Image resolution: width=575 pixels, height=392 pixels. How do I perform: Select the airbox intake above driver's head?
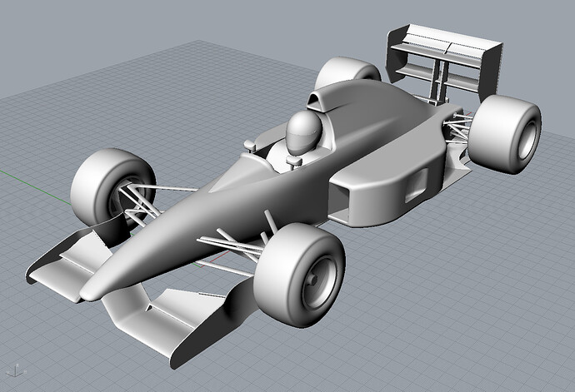(317, 101)
